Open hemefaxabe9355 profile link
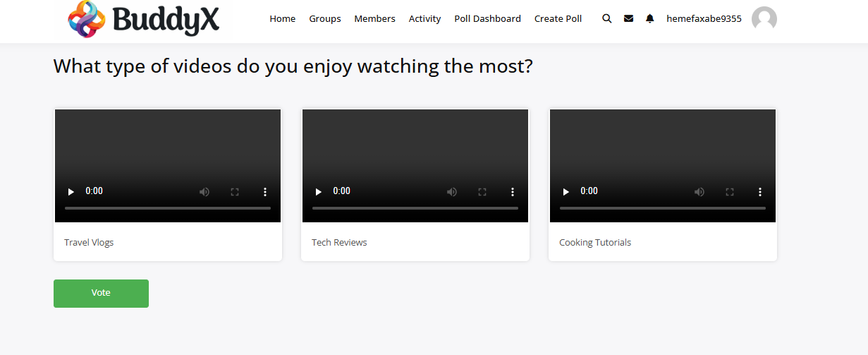The image size is (868, 355). tap(704, 19)
